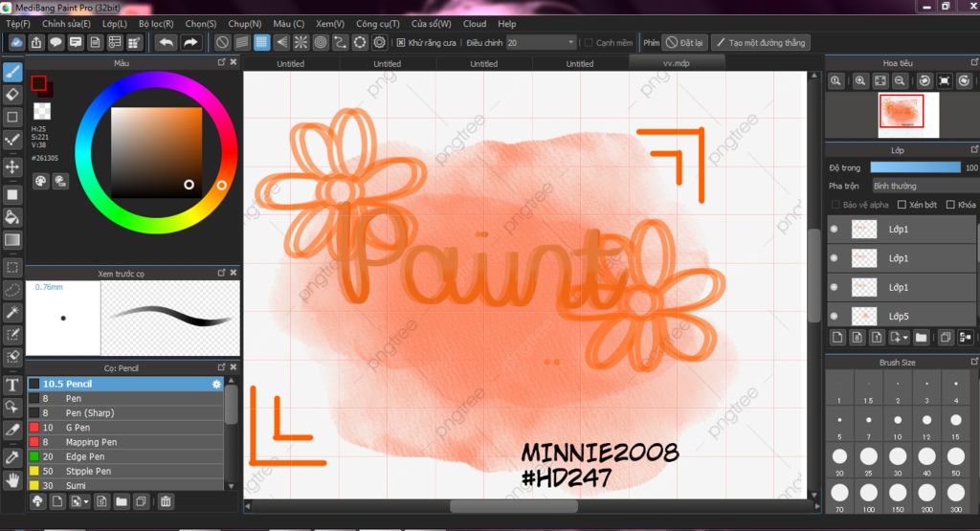The image size is (980, 531).
Task: Open snap settings gear icon
Action: 379,42
